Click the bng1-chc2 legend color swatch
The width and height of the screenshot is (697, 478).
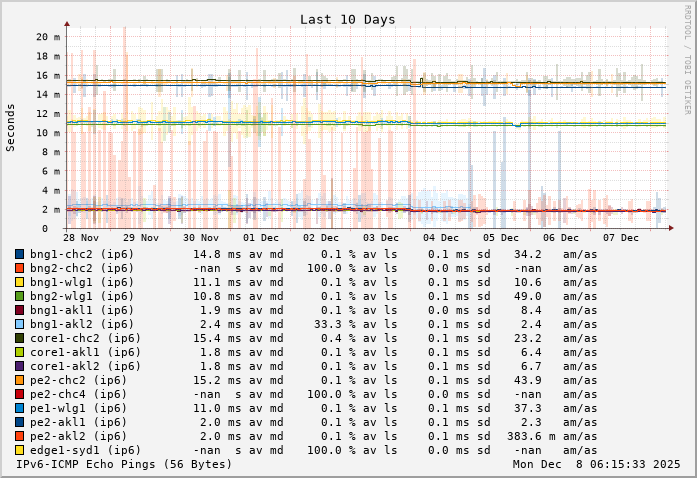pos(19,254)
